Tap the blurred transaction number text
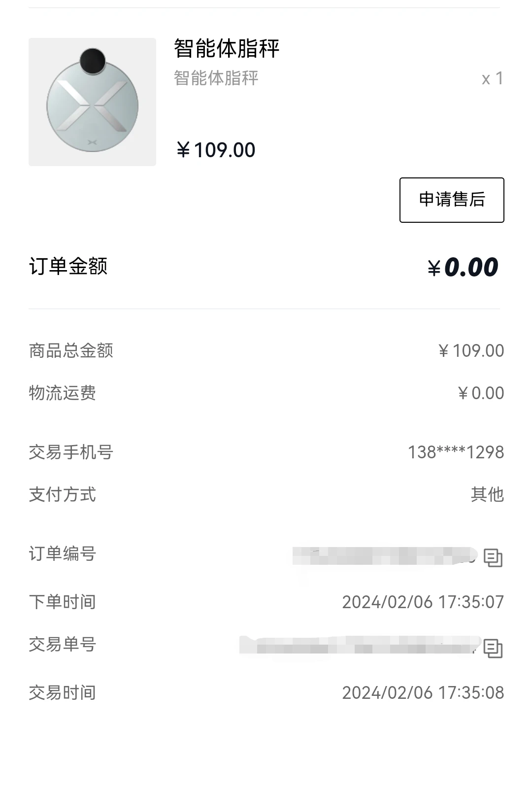Viewport: 532px width, 791px height. 360,645
